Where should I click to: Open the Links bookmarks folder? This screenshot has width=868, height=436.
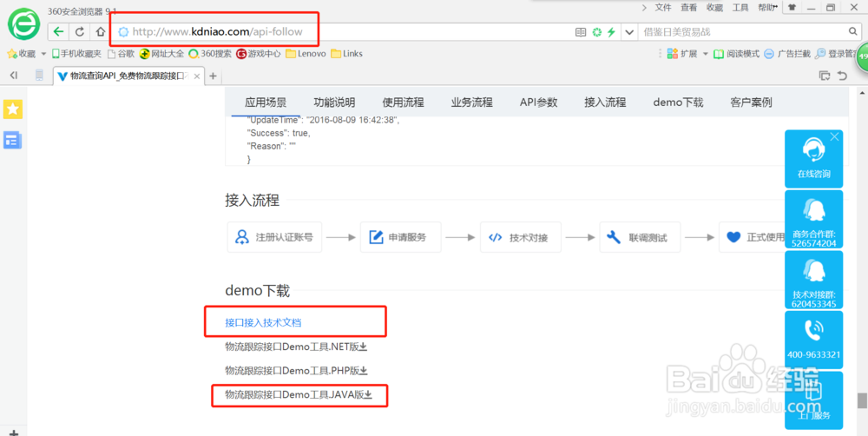[346, 54]
